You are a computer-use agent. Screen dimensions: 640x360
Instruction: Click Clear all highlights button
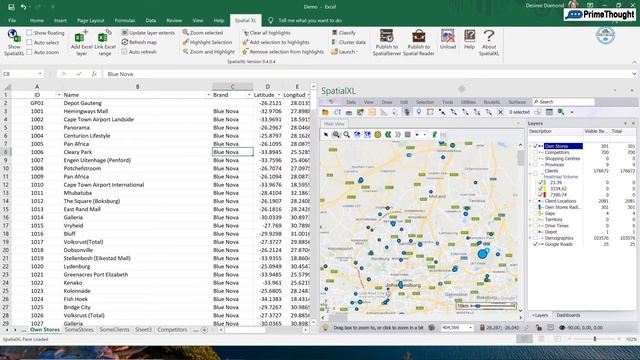pyautogui.click(x=267, y=32)
